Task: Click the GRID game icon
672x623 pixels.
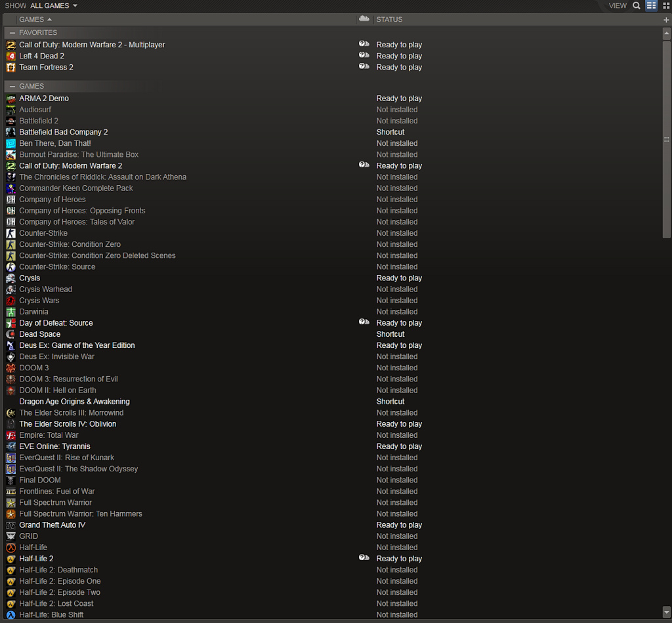Action: tap(10, 536)
